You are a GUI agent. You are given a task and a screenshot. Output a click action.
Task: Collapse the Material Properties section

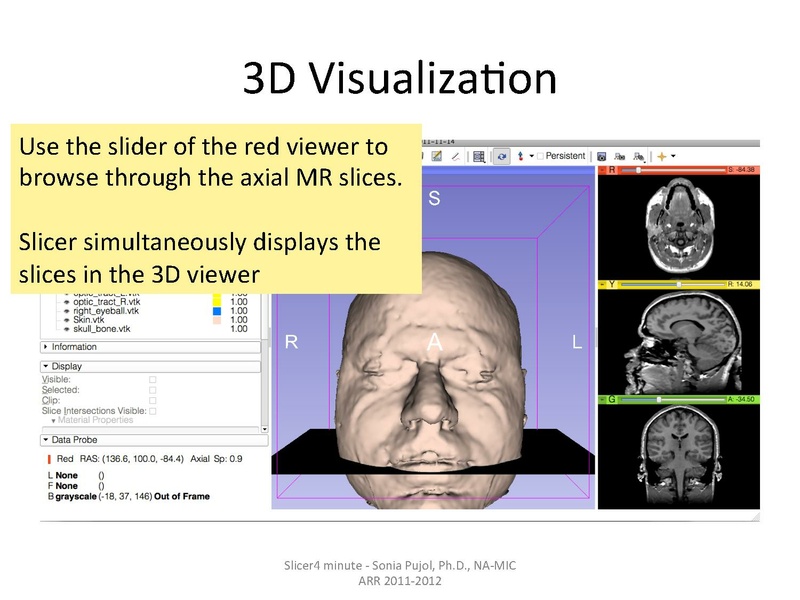[x=92, y=420]
